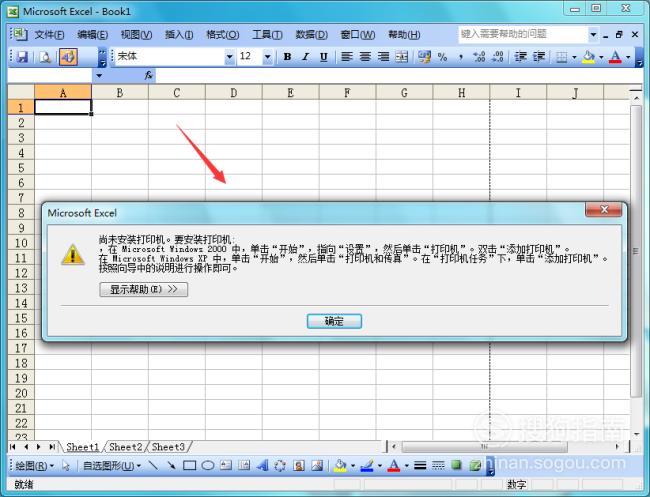Toggle Bold formatting

[287, 57]
